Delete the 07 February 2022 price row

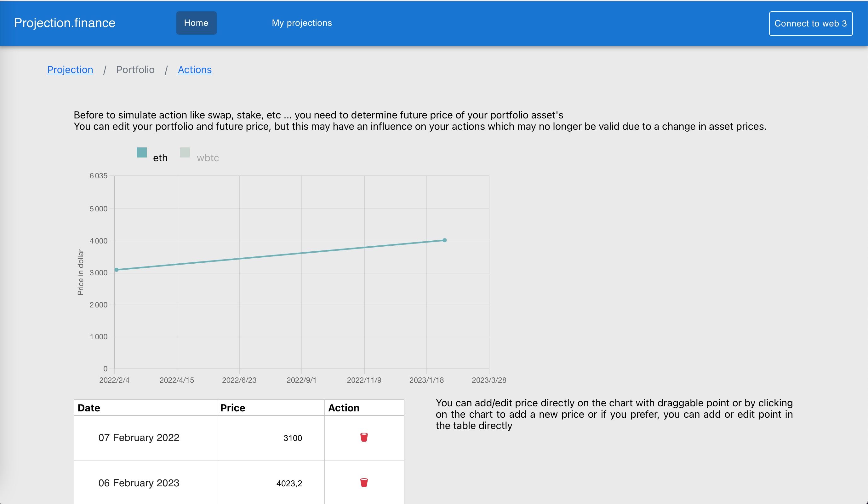pyautogui.click(x=364, y=437)
